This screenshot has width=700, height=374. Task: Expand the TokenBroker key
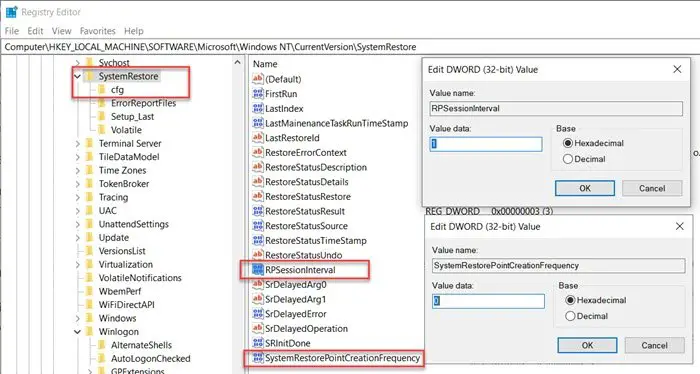[77, 184]
